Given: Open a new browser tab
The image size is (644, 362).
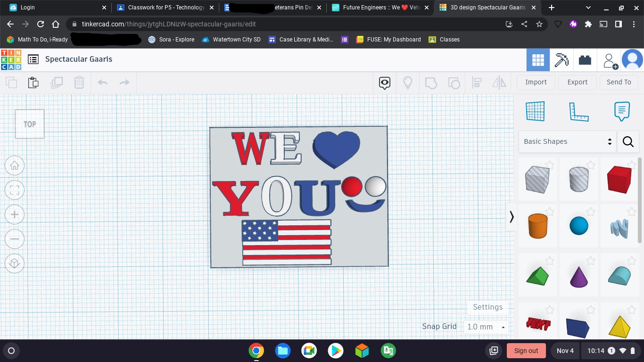Looking at the screenshot, I should pyautogui.click(x=552, y=8).
